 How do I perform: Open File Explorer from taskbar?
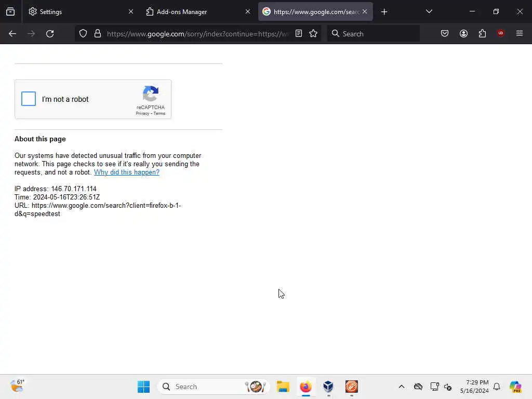click(x=283, y=387)
